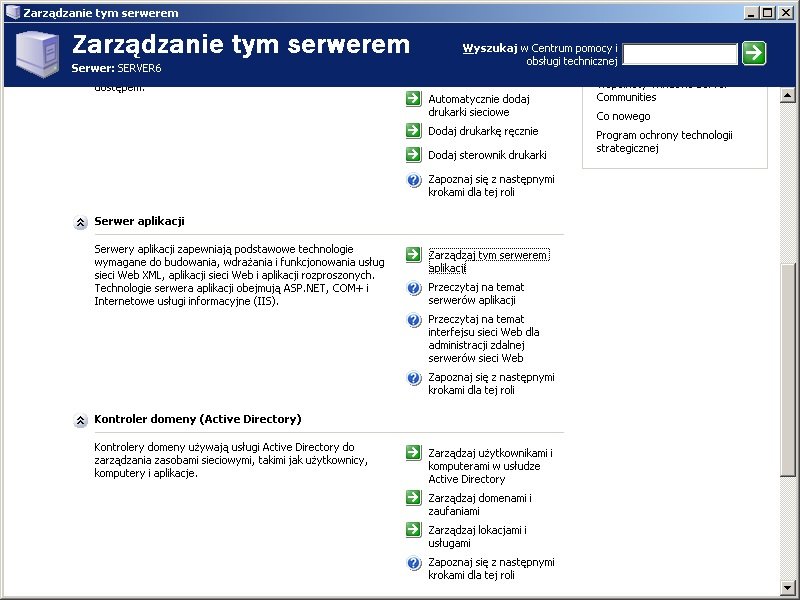Open Zarządzaj lokacjami i usługami link
The image size is (800, 600).
[x=477, y=536]
